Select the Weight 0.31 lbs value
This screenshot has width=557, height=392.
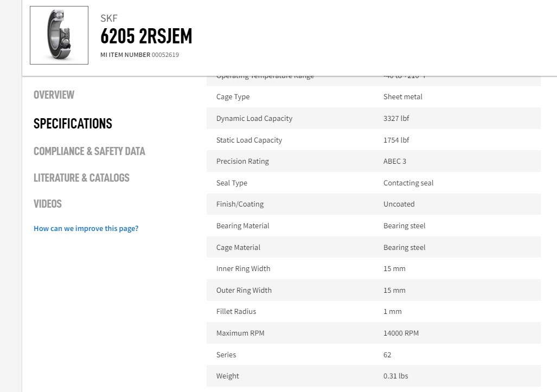coord(396,376)
